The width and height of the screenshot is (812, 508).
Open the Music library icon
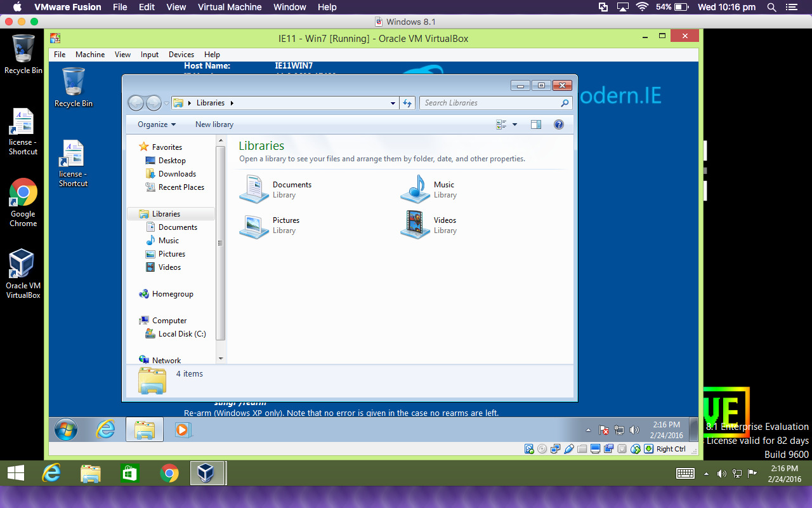(416, 189)
